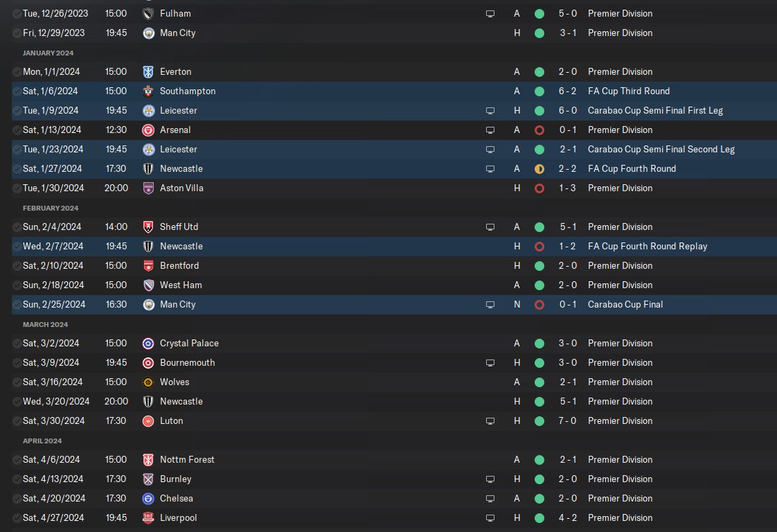Open the 7 - 0 Luton match result
The height and width of the screenshot is (532, 777).
point(567,420)
